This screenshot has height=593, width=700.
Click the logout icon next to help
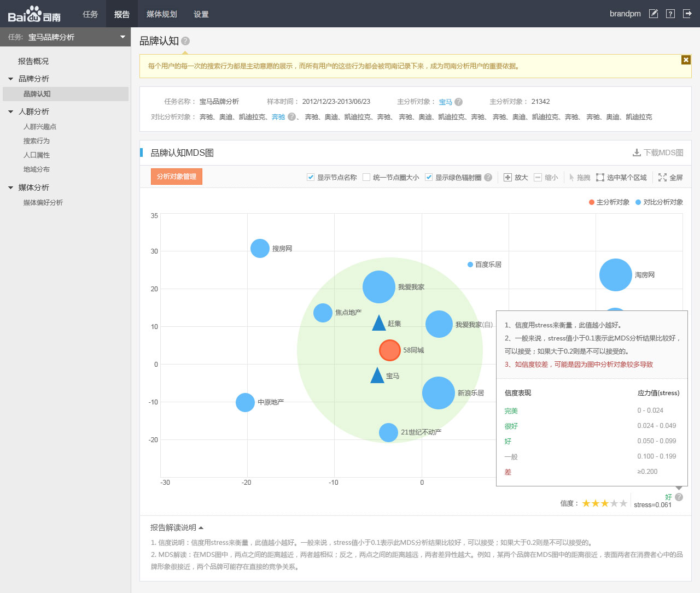pos(687,14)
